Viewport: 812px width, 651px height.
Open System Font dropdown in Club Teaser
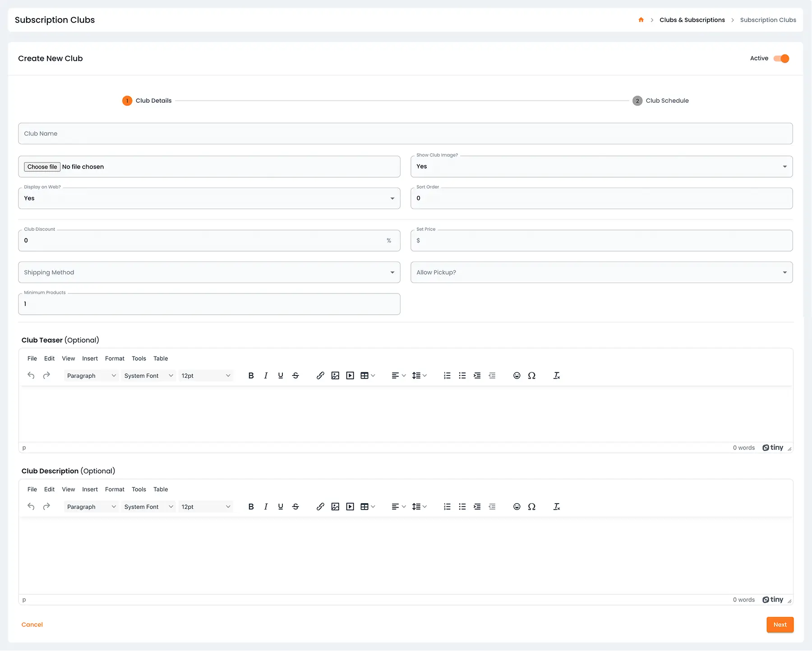(x=148, y=376)
